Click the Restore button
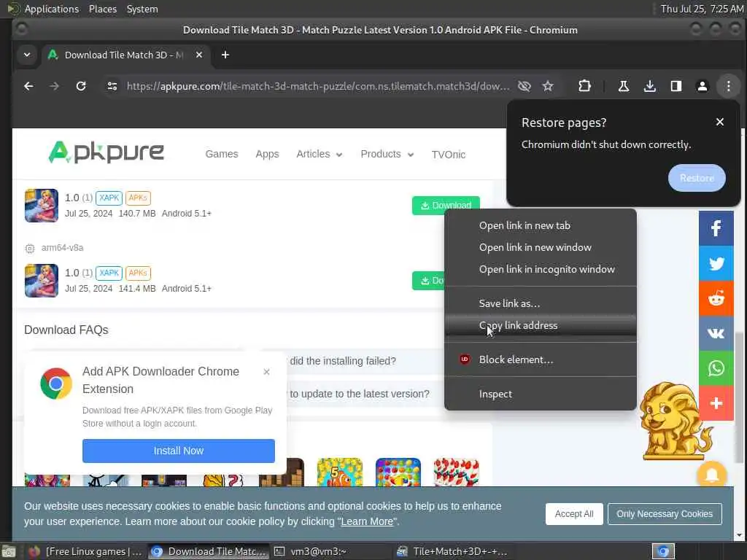Image resolution: width=747 pixels, height=560 pixels. click(x=697, y=178)
